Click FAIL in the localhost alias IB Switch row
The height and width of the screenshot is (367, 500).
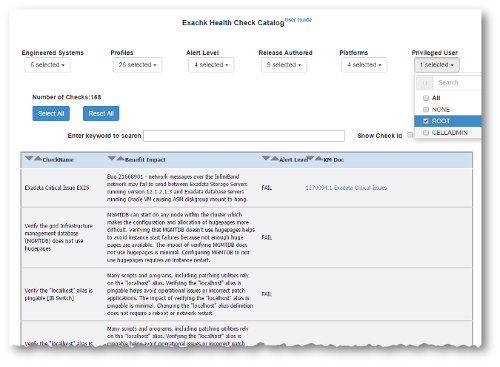[x=267, y=294]
